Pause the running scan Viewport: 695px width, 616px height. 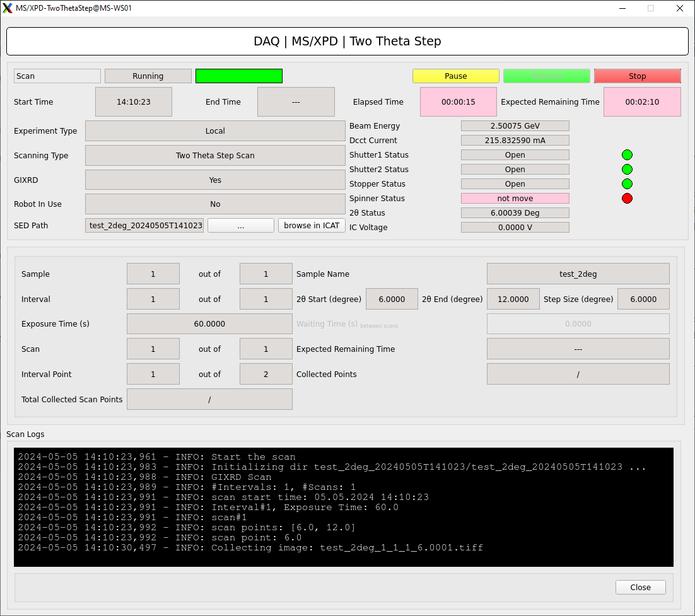(x=455, y=76)
